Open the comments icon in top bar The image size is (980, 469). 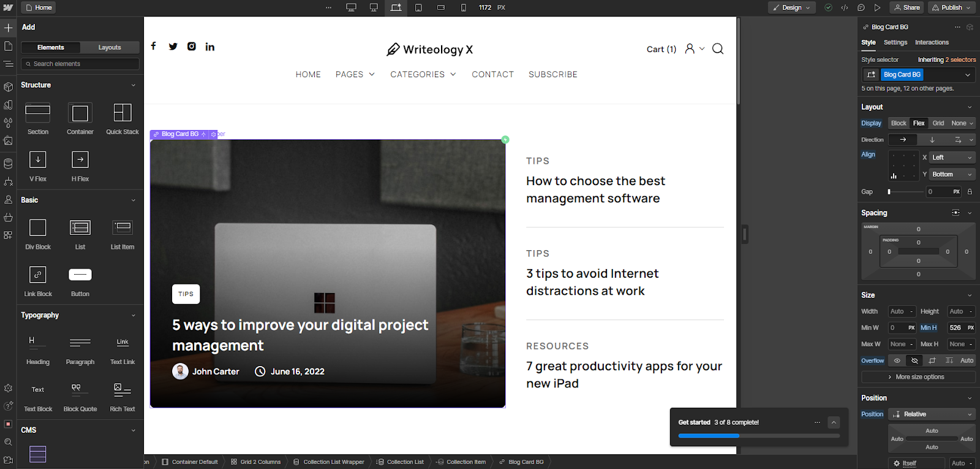point(861,7)
